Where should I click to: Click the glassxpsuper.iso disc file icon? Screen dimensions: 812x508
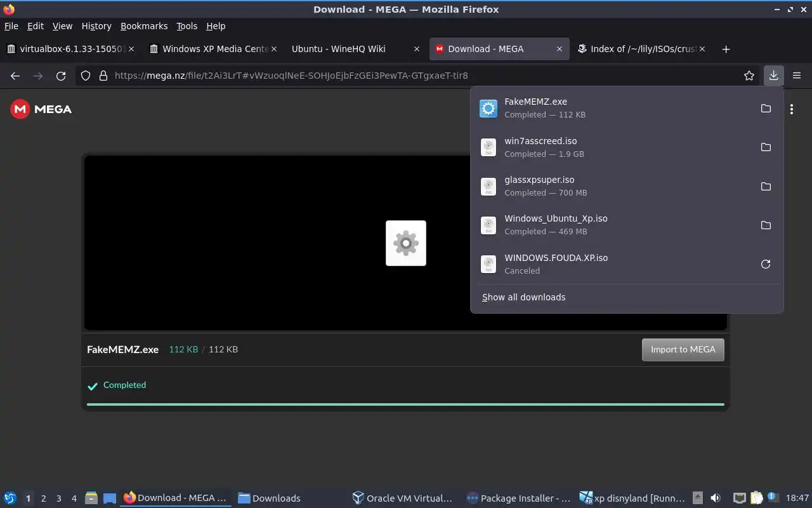click(488, 186)
